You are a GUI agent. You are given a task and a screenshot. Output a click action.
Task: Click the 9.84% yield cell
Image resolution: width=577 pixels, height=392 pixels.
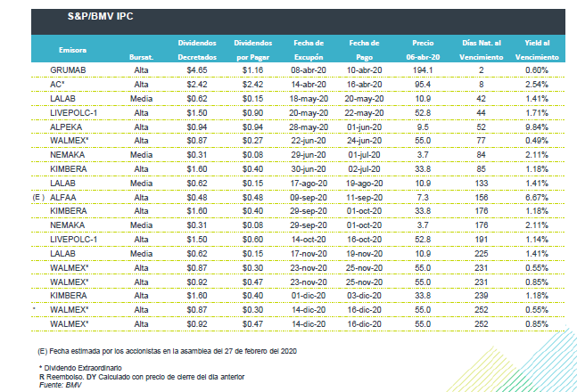click(537, 127)
